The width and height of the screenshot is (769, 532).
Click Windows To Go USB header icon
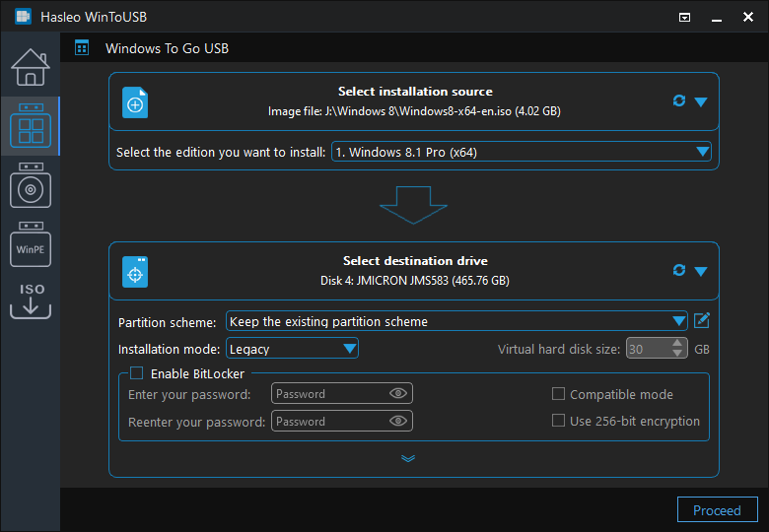(82, 48)
